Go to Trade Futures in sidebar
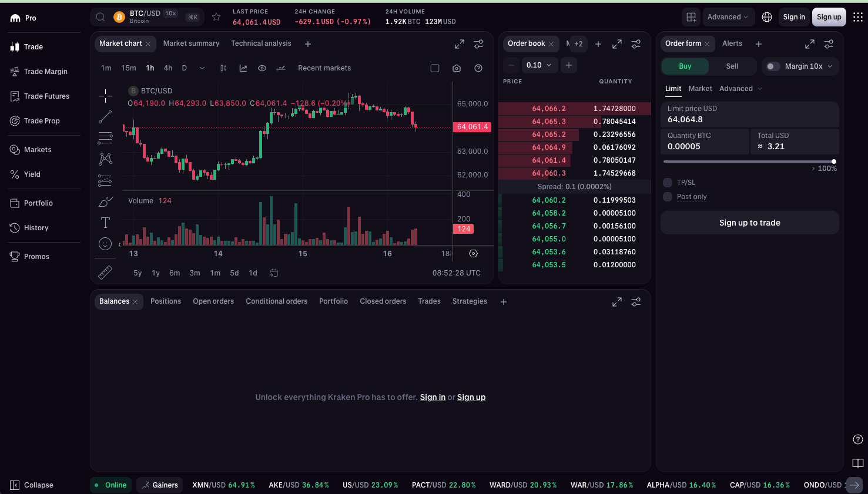868x494 pixels. pyautogui.click(x=40, y=96)
